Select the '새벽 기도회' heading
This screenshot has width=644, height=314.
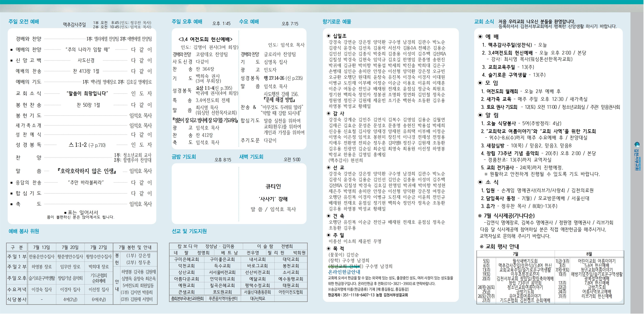click(251, 157)
